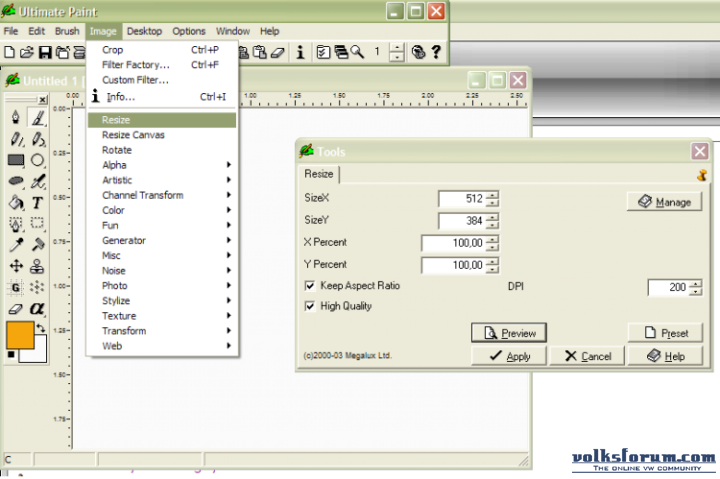Select the eyedropper color picker tool
The image size is (720, 479).
click(x=16, y=245)
